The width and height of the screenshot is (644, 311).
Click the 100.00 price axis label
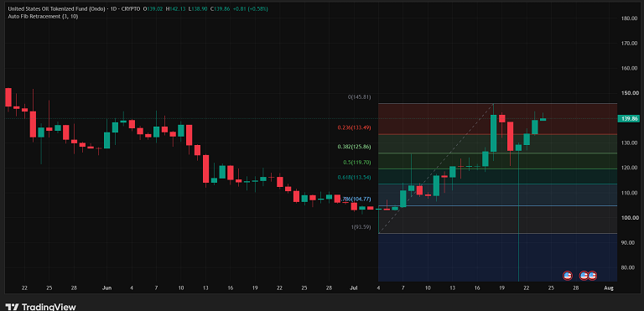point(630,218)
